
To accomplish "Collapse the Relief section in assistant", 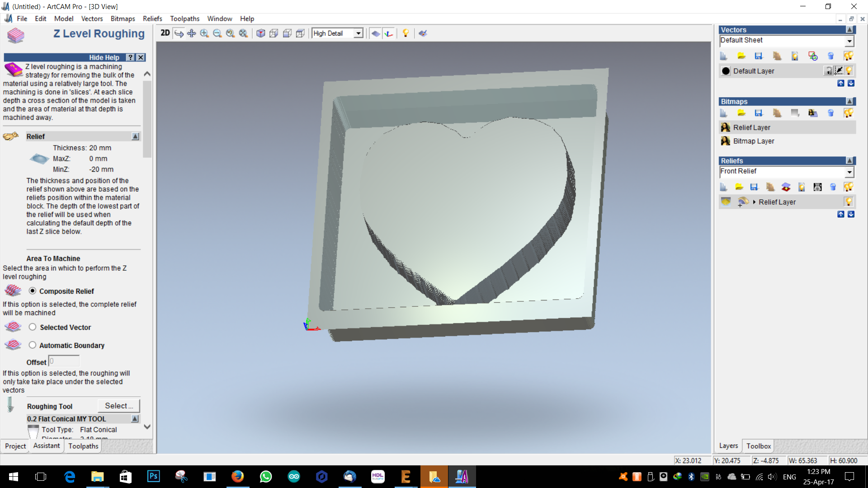I will (x=135, y=136).
